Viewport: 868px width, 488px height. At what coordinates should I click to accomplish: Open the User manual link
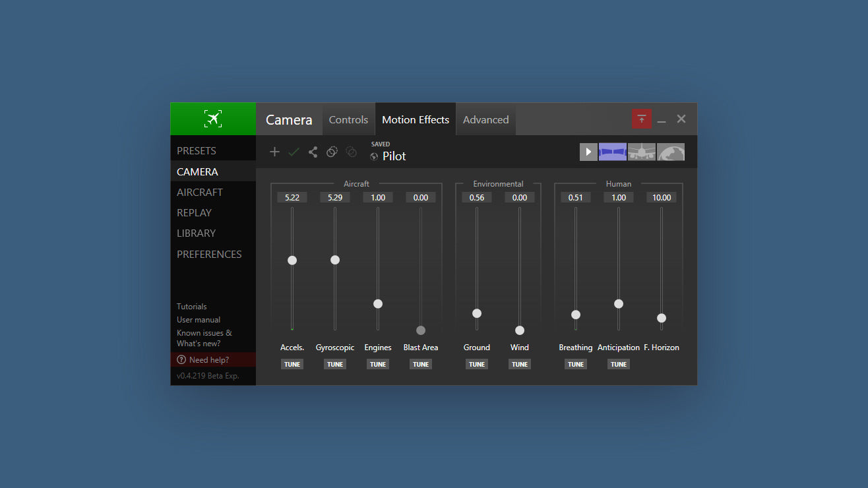point(199,320)
